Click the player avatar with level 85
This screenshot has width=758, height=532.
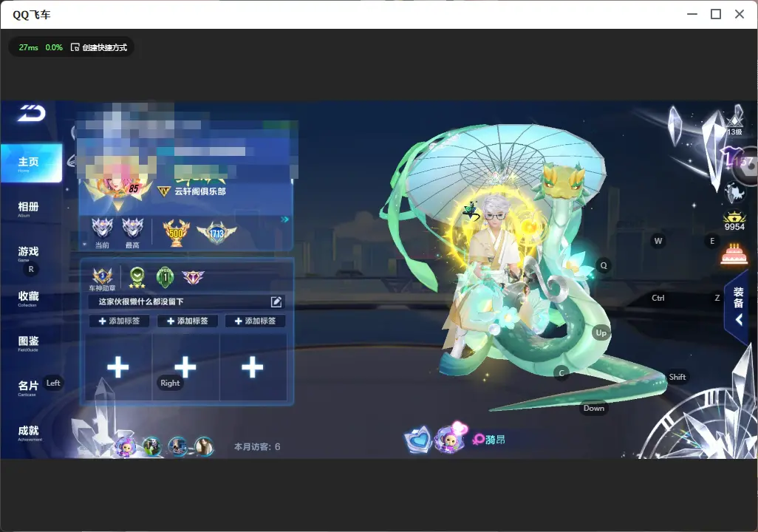click(118, 181)
